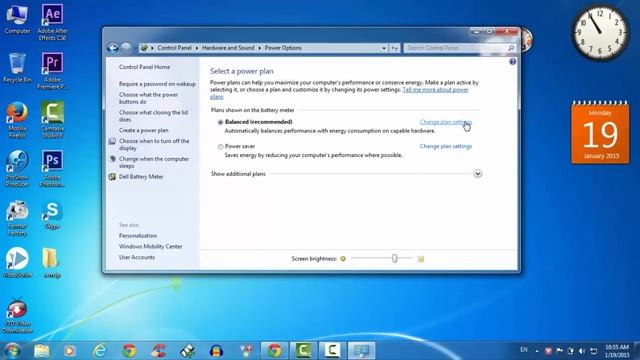Open Personalization under See also
Image resolution: width=640 pixels, height=360 pixels.
point(138,236)
